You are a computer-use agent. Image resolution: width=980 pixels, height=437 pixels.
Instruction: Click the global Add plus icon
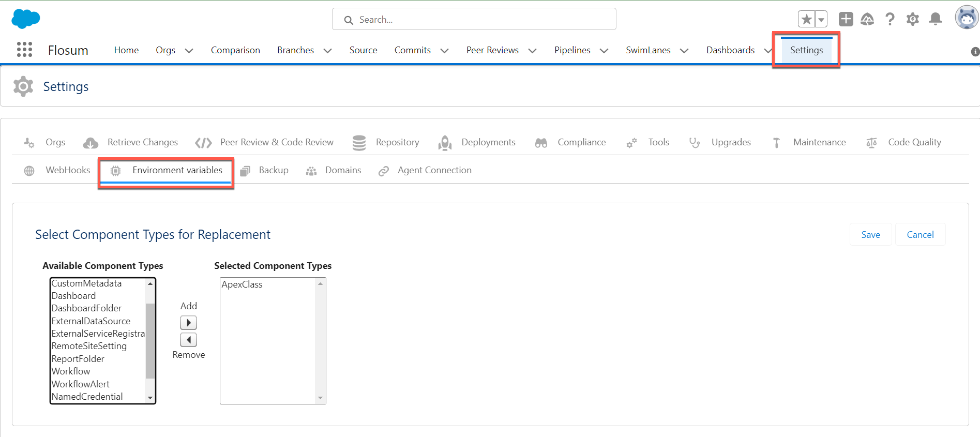point(846,19)
